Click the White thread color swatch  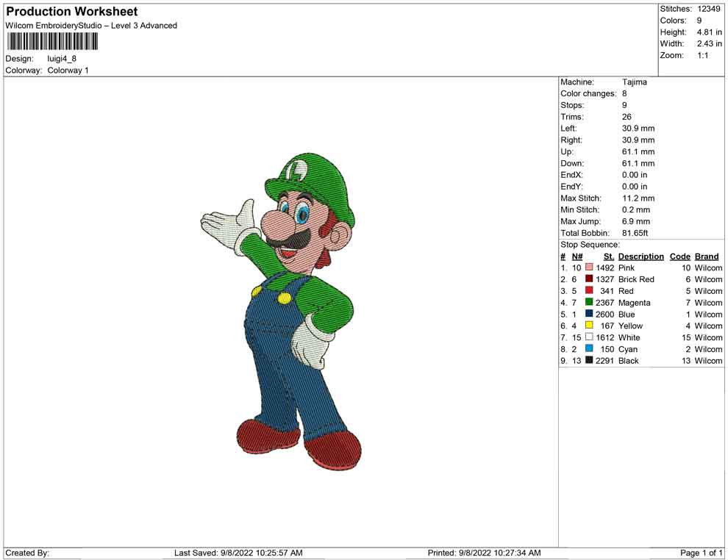coord(589,337)
